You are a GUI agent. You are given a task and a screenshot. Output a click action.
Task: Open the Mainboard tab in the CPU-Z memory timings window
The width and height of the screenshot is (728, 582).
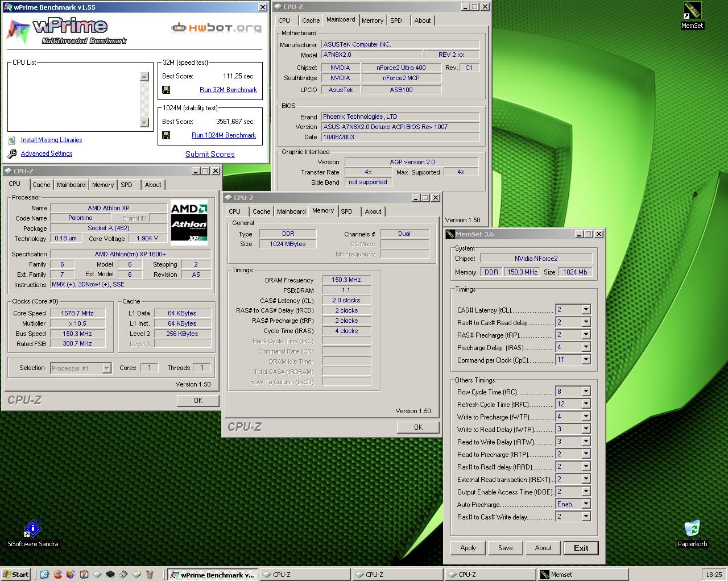(x=291, y=211)
